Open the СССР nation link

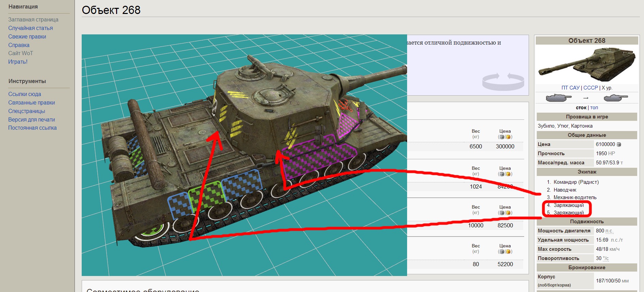(x=591, y=87)
